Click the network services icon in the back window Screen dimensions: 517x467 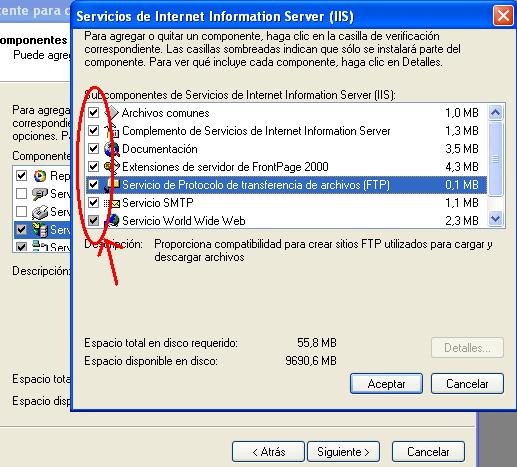(x=40, y=246)
